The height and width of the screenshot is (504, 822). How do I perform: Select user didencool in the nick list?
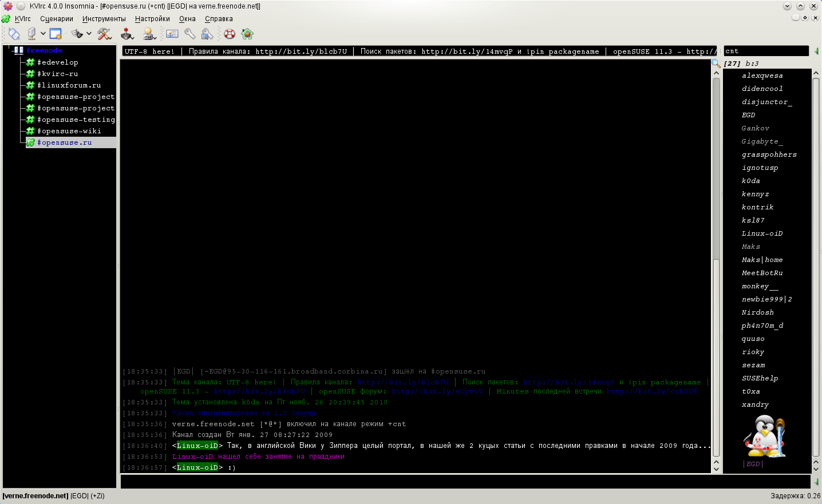(762, 89)
